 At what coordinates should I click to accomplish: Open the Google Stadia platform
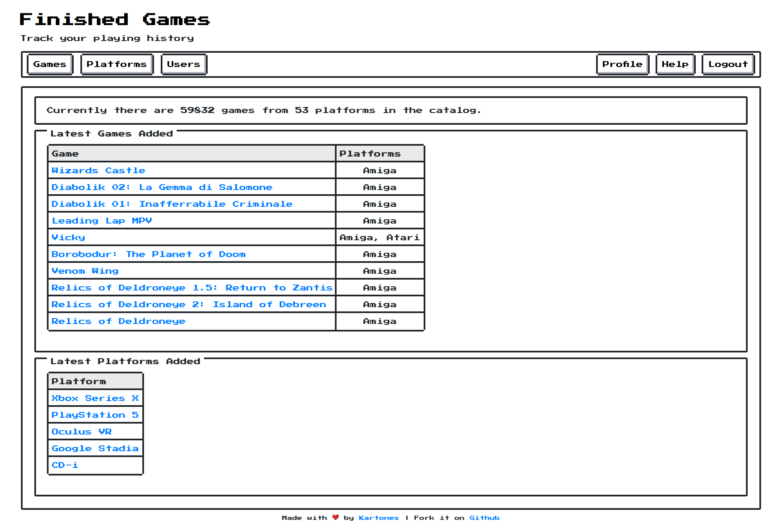pos(95,448)
